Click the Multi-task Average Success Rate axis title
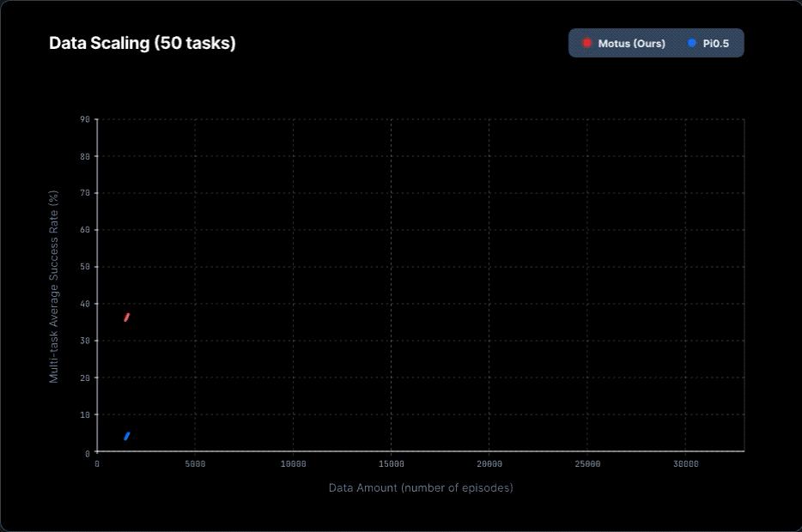The image size is (802, 532). (54, 287)
